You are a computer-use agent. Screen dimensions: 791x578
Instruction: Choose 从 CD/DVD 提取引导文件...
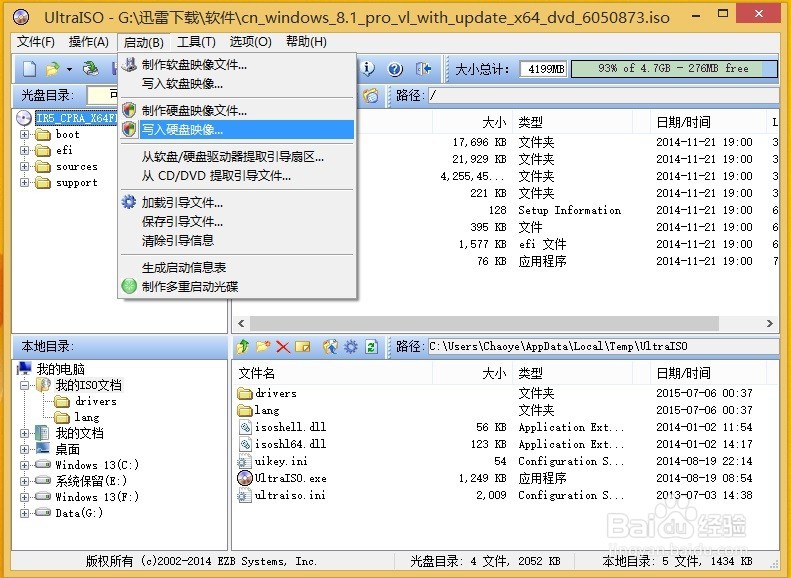tap(237, 176)
